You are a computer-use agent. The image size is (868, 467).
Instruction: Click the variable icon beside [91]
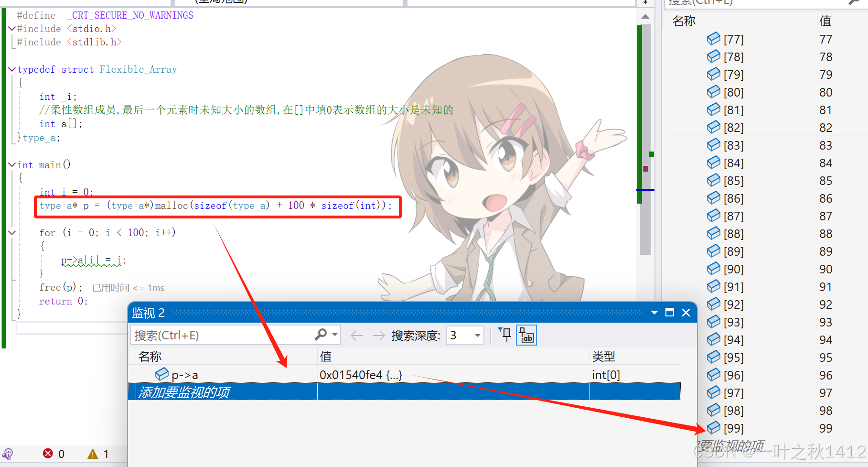[714, 286]
